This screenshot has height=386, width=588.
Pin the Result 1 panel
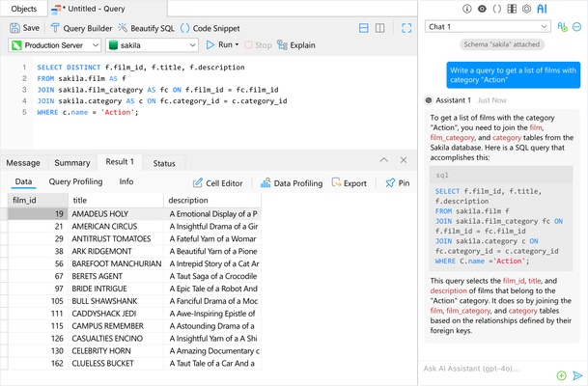click(397, 182)
